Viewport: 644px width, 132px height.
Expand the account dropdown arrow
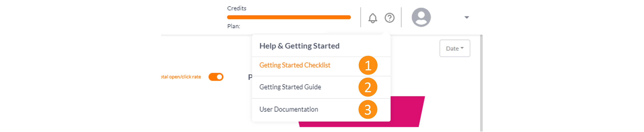pyautogui.click(x=467, y=17)
